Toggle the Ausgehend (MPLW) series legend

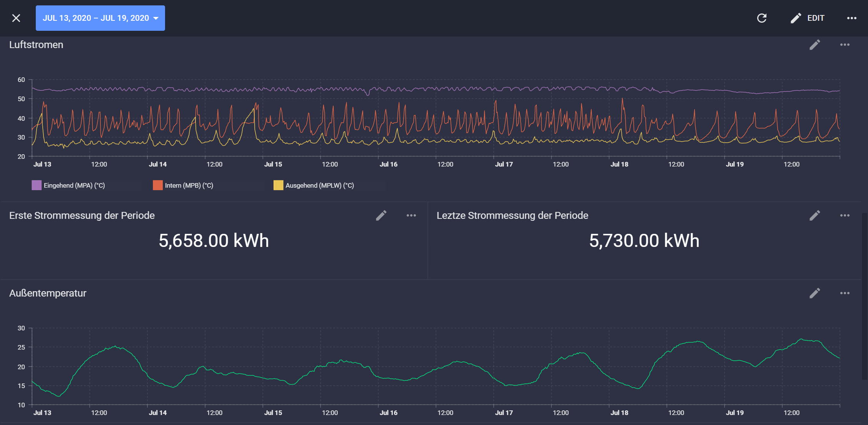pyautogui.click(x=319, y=185)
